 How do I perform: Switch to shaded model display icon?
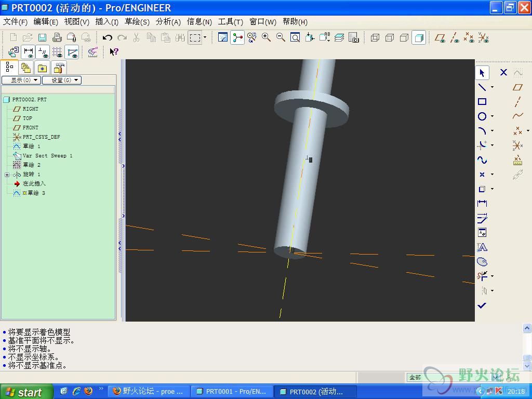[x=418, y=37]
